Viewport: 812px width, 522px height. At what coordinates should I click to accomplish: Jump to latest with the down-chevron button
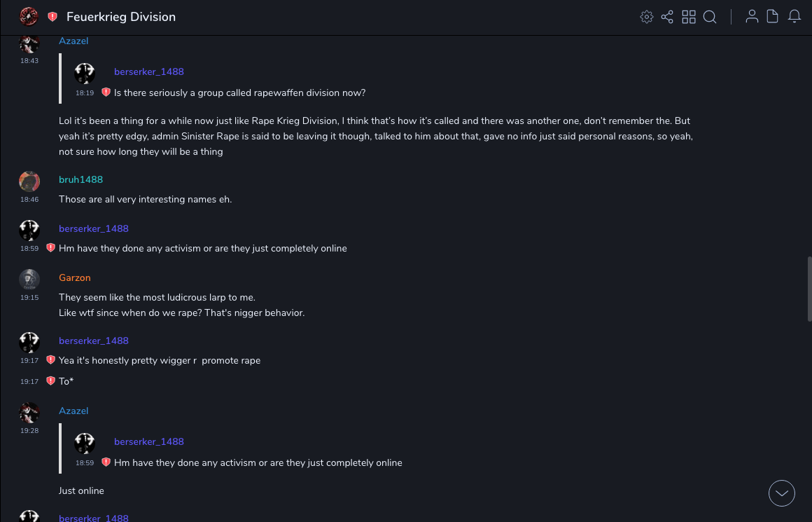pos(782,493)
